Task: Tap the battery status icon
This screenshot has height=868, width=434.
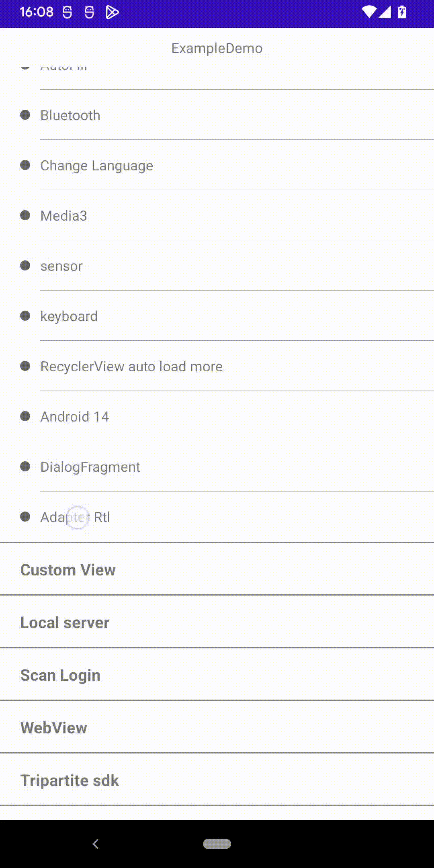Action: 402,12
